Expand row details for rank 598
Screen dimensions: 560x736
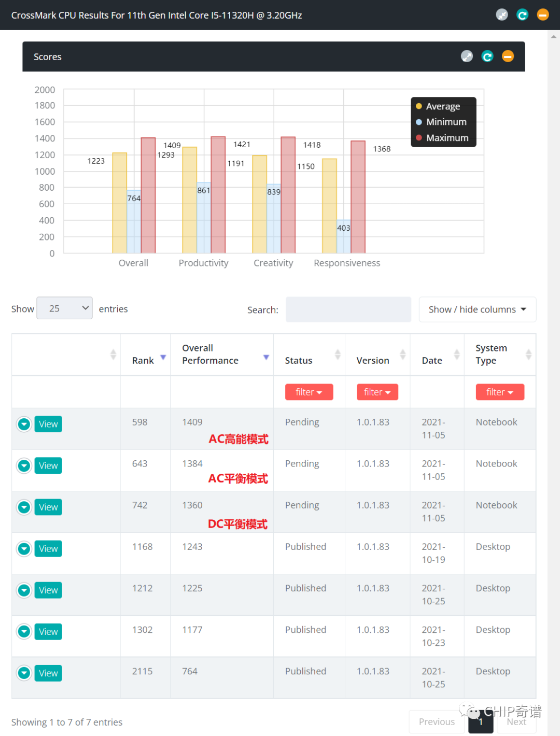[24, 424]
